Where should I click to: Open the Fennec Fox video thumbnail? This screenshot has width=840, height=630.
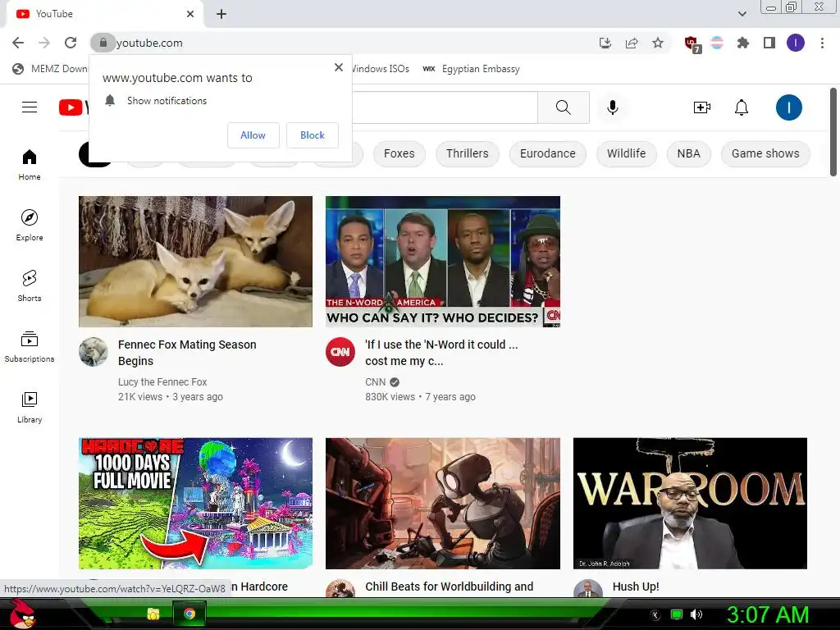tap(195, 262)
